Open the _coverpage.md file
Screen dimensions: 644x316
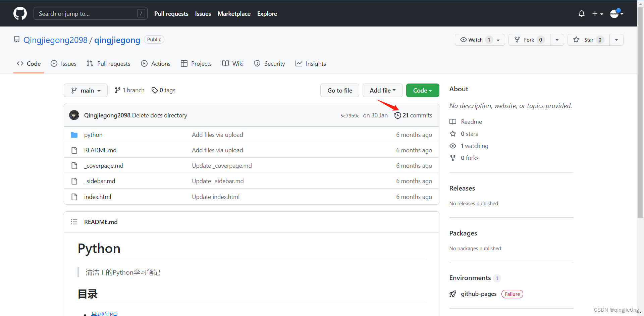coord(104,165)
